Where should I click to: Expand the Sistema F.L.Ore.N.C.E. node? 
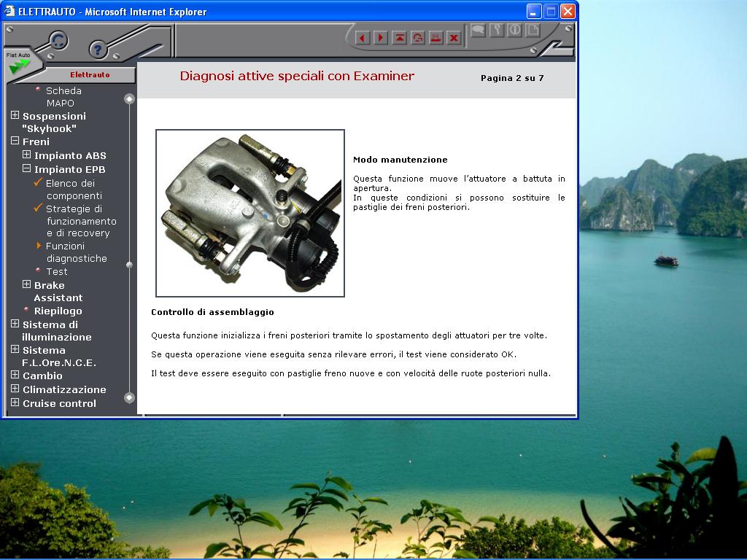tap(15, 349)
